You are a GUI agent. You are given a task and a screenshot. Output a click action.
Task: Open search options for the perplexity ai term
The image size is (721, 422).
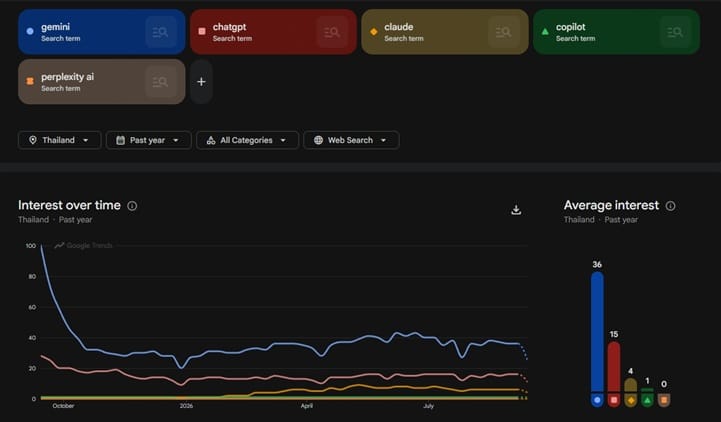coord(160,82)
